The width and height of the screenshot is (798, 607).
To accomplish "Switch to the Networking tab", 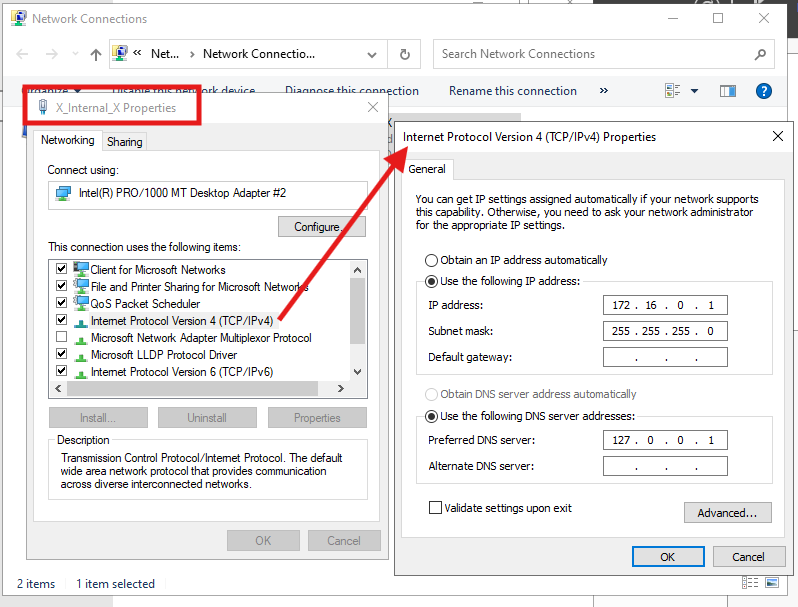I will click(x=68, y=140).
